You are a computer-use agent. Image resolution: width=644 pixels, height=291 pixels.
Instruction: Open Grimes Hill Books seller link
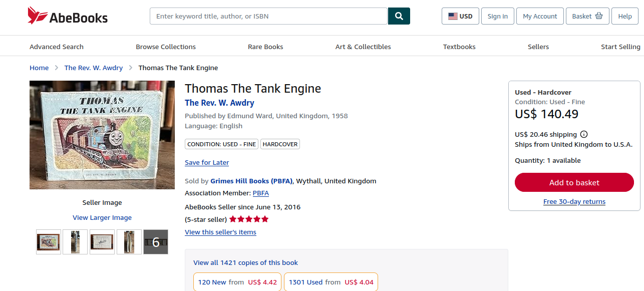tap(252, 181)
